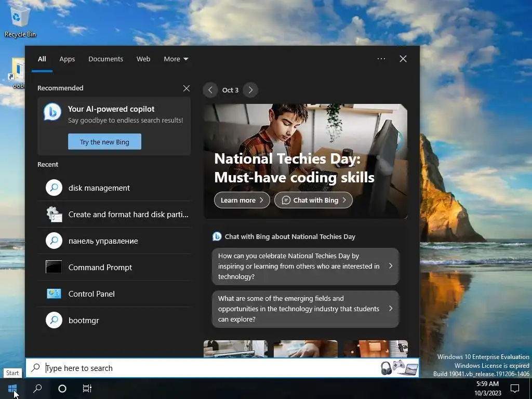The image size is (532, 399).
Task: Select the recent 'Control Panel' entry
Action: coord(114,294)
